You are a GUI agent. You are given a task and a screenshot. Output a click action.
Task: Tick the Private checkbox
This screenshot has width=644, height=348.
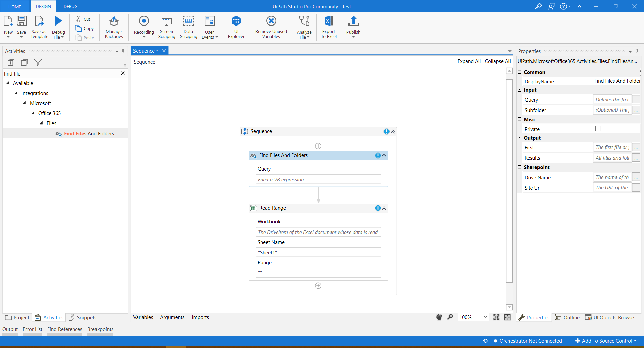(598, 129)
